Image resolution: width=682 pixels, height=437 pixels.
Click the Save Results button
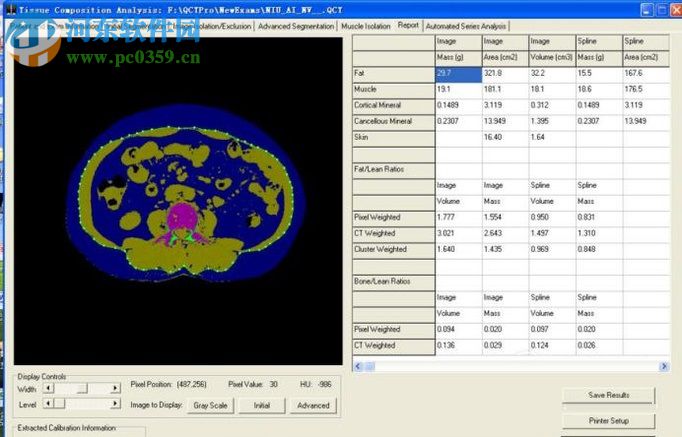(609, 395)
